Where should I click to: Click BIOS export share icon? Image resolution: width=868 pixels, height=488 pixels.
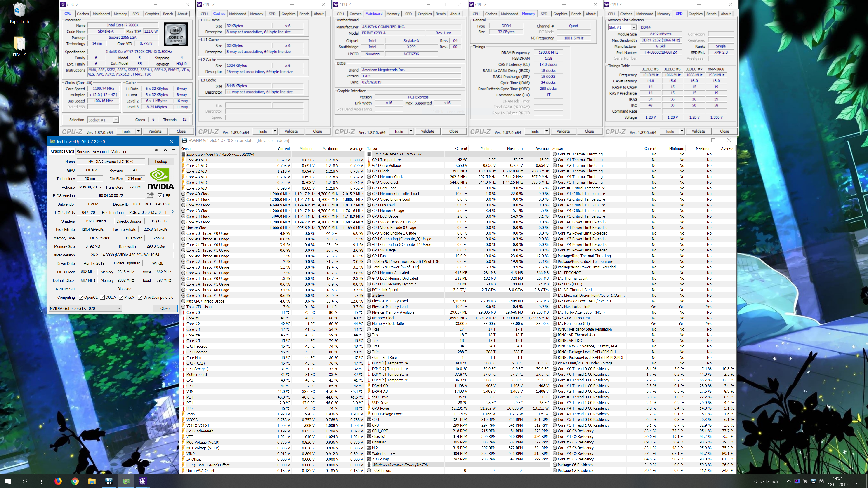point(150,195)
